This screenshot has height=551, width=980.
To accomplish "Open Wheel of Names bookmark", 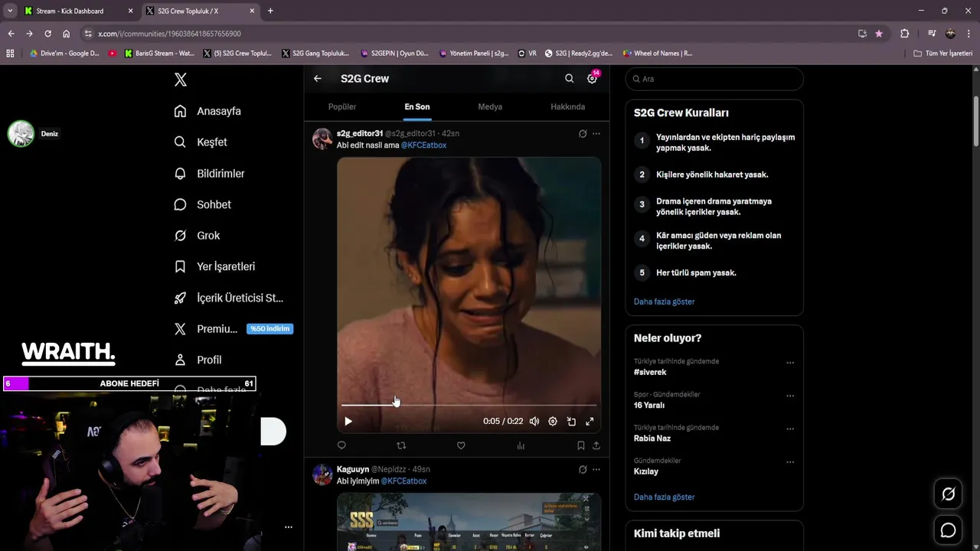I will pyautogui.click(x=657, y=54).
